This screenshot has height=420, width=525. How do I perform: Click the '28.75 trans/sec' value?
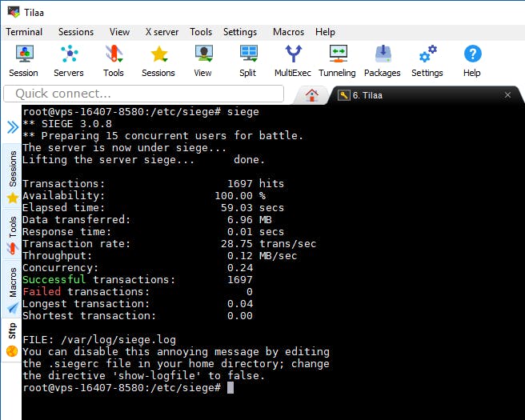[x=269, y=244]
